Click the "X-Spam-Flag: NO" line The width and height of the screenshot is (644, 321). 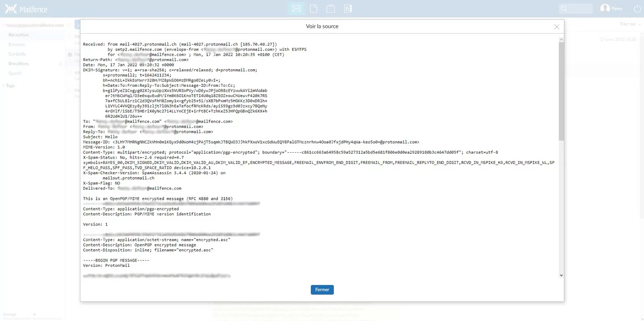[101, 183]
